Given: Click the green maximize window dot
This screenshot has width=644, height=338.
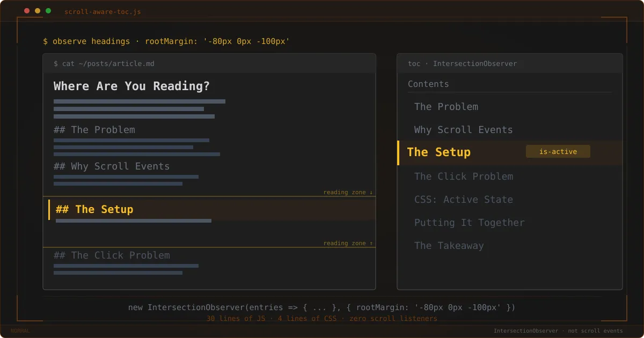Looking at the screenshot, I should tap(48, 11).
